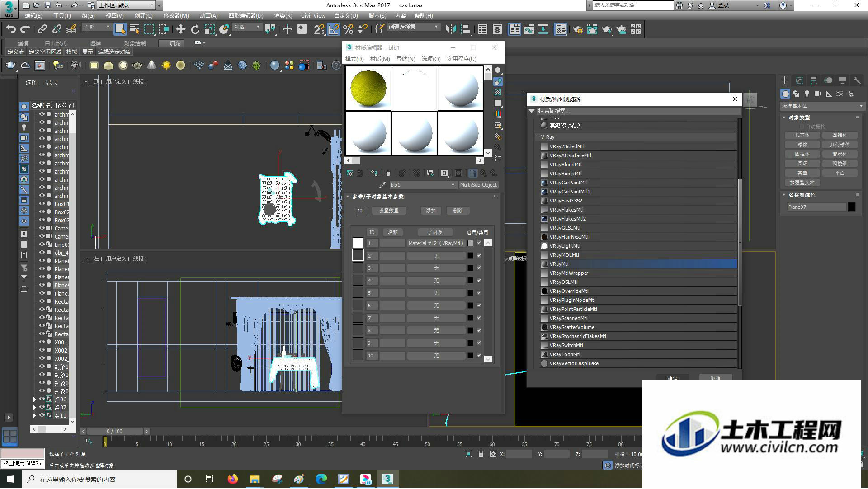Click the 删除 sub-material button
This screenshot has width=868, height=489.
[x=458, y=211]
